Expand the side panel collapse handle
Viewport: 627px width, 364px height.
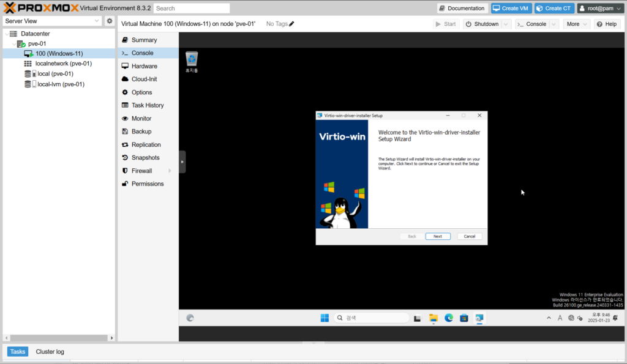182,162
